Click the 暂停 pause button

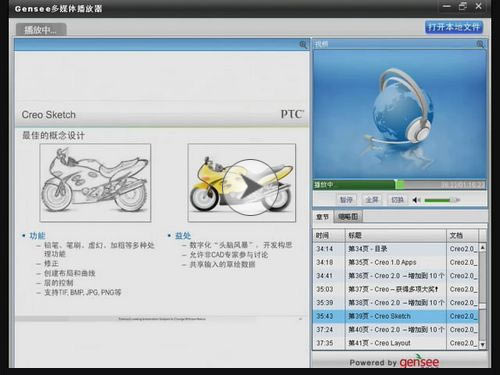click(346, 200)
